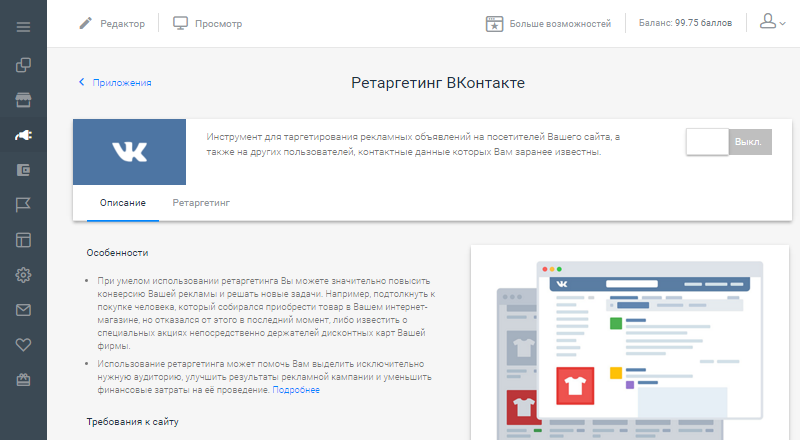Click the monitor icon next to Просмотр
Image resolution: width=800 pixels, height=440 pixels.
pyautogui.click(x=180, y=23)
